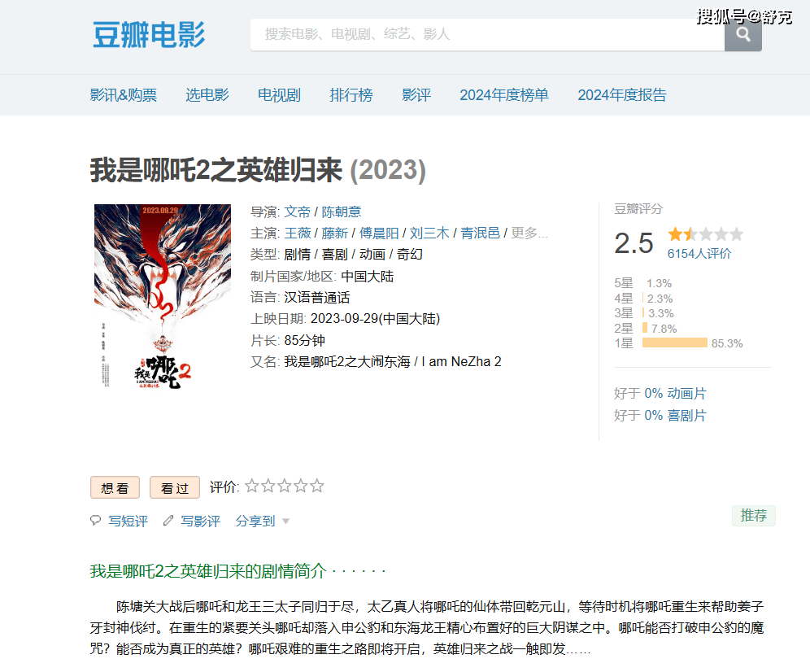
Task: Click the orange rating stars near 2.5
Action: click(706, 234)
